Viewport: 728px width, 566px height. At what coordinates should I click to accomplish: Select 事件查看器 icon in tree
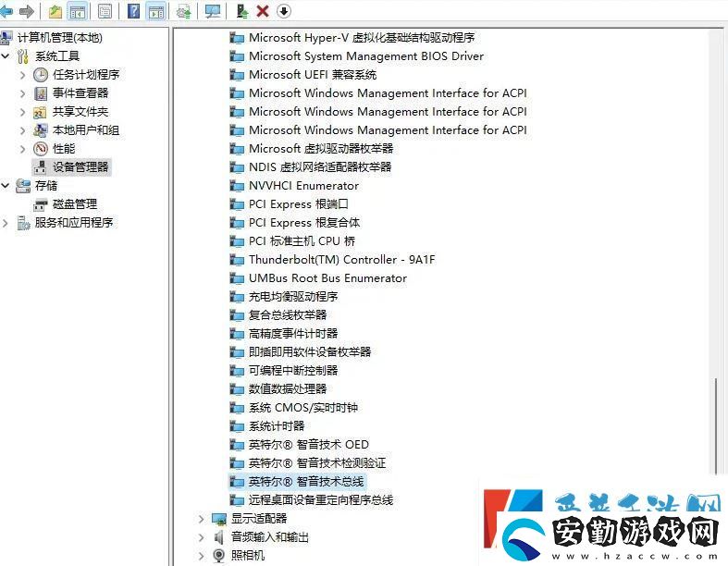click(x=41, y=93)
